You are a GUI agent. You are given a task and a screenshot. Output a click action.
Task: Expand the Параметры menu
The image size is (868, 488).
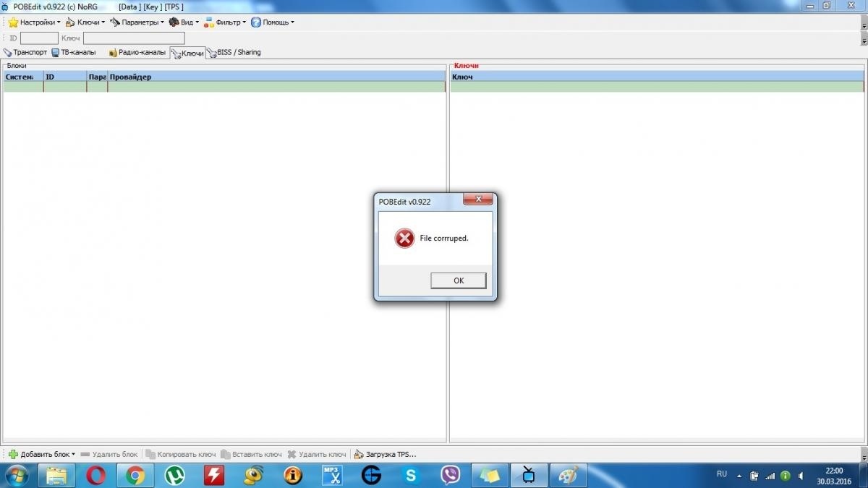coord(137,22)
